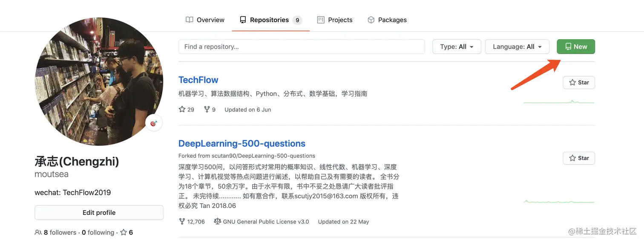Open the 0 following link

click(x=98, y=232)
